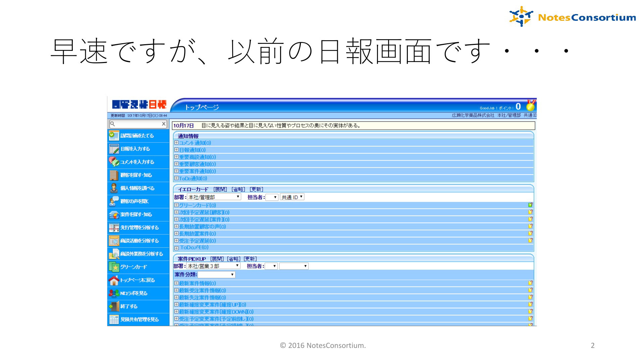Click help icon on 次回予定遅延[案件] row
The height and width of the screenshot is (362, 644).
[530, 219]
